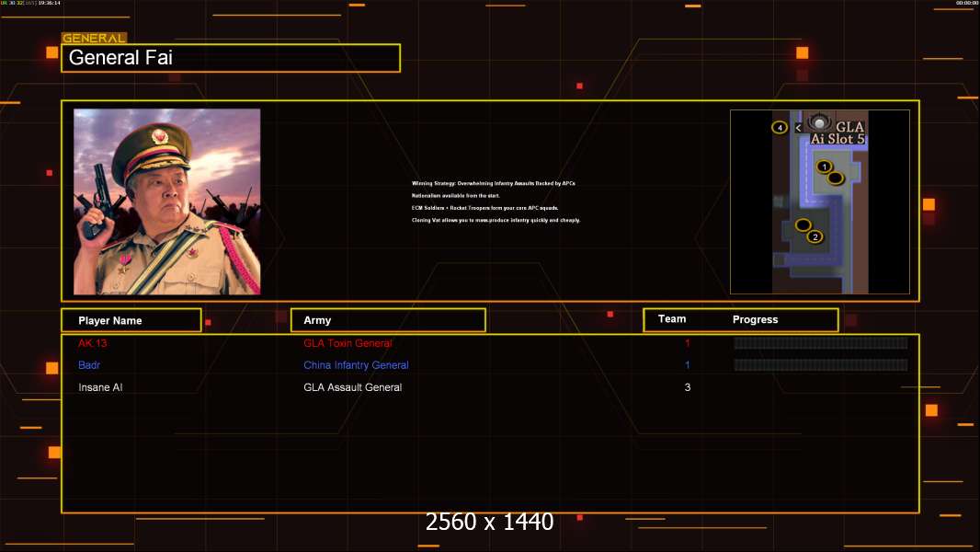Click the 'China Infantry General' army entry
980x552 pixels.
pyautogui.click(x=357, y=365)
